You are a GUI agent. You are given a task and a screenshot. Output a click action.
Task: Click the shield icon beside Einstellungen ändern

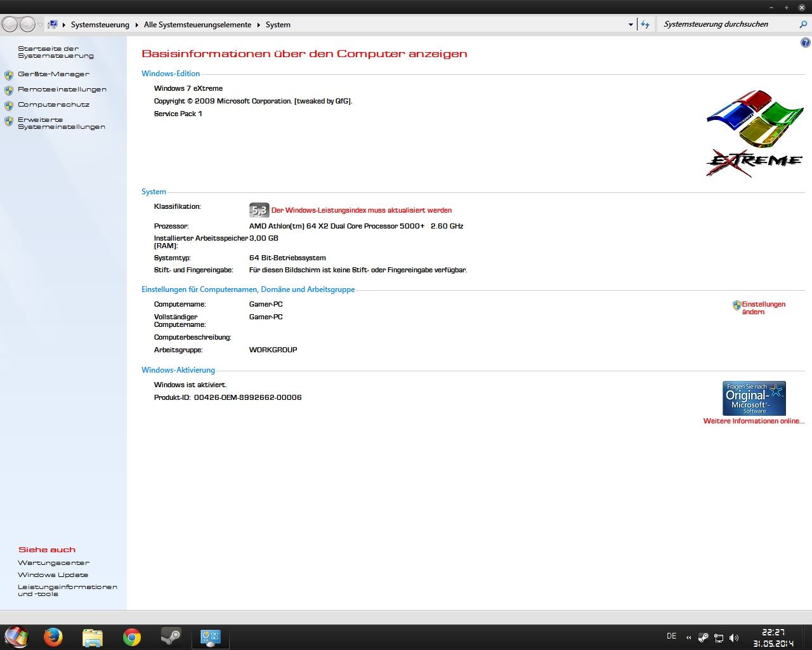pyautogui.click(x=737, y=305)
